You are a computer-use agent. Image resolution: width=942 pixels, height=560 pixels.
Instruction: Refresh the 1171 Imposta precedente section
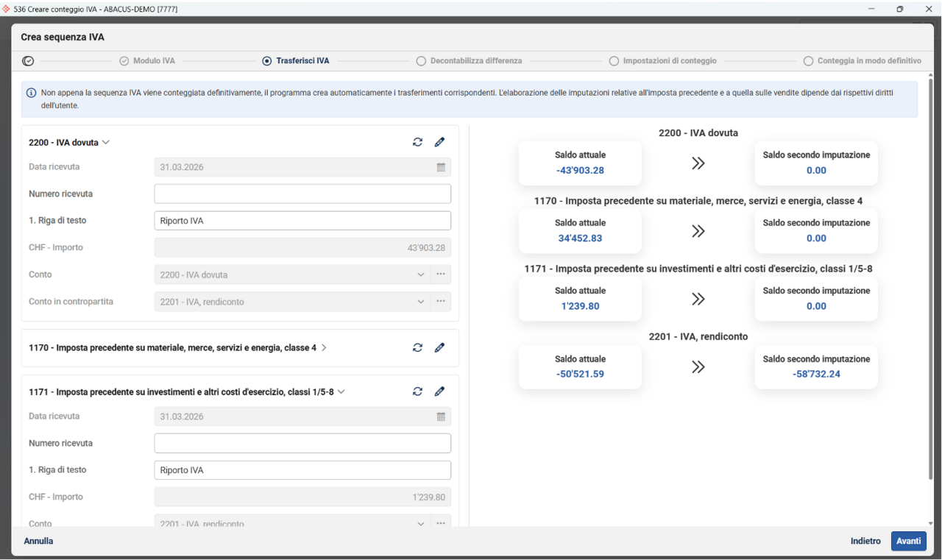(417, 391)
